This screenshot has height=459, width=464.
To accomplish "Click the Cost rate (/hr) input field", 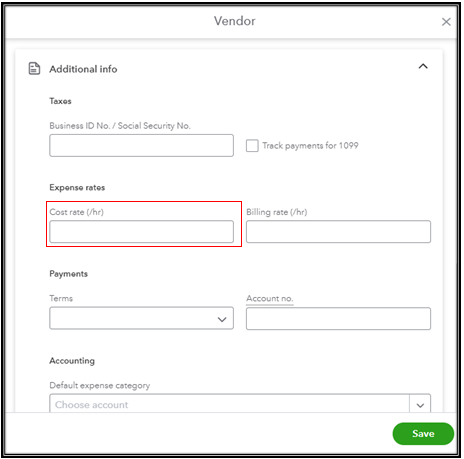I will click(141, 231).
